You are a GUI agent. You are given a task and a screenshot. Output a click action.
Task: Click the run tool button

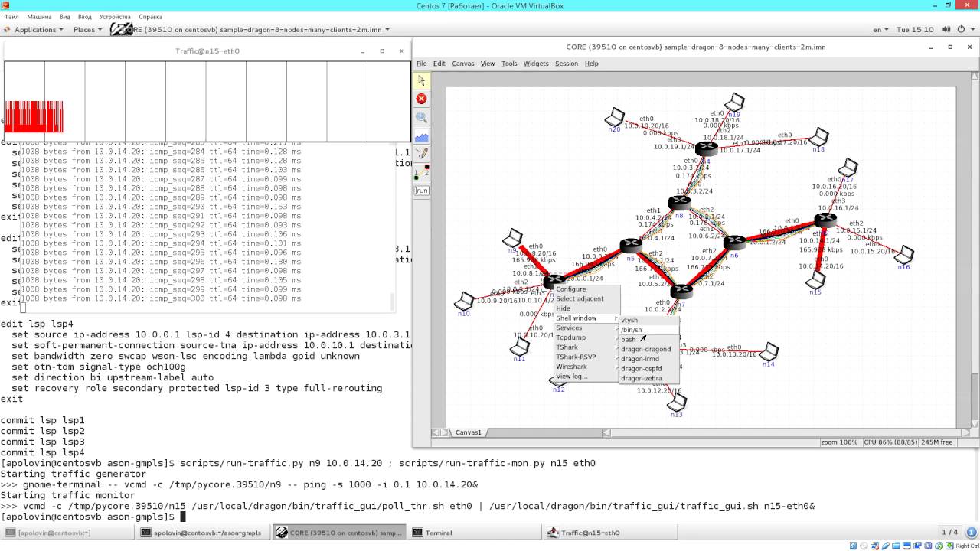(x=421, y=191)
